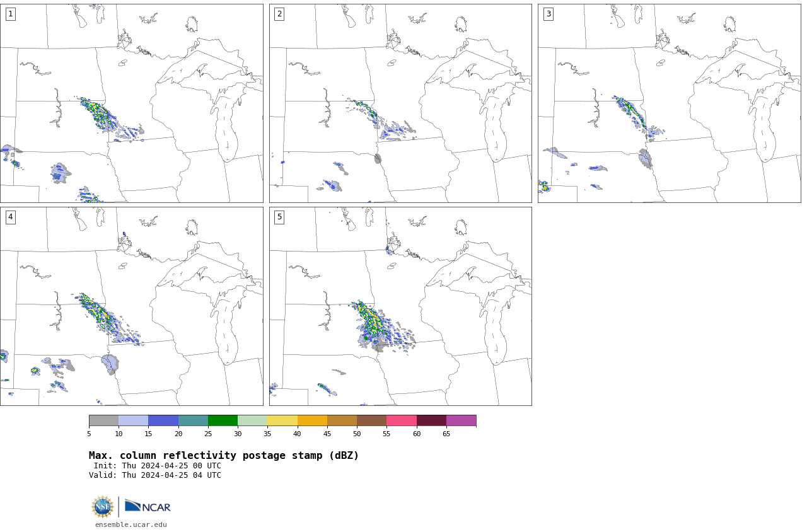Click the NCAR logo
Screen dimensions: 807x532
coord(148,506)
